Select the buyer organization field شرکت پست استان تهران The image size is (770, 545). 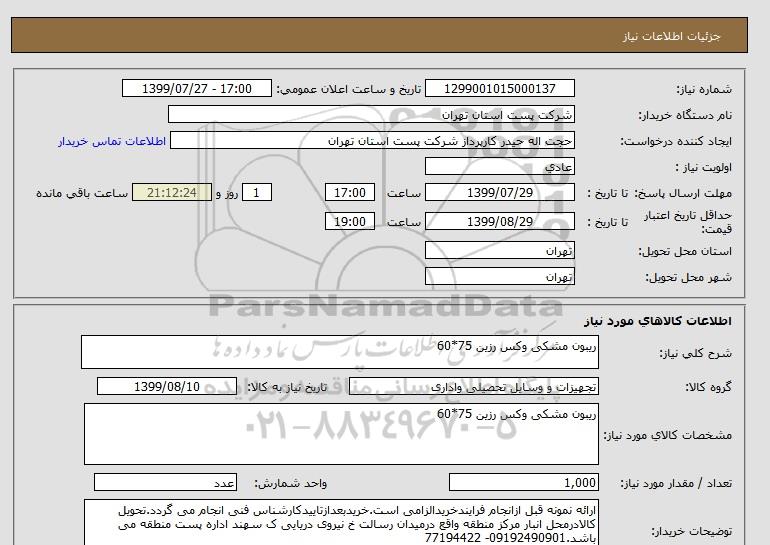coord(371,115)
